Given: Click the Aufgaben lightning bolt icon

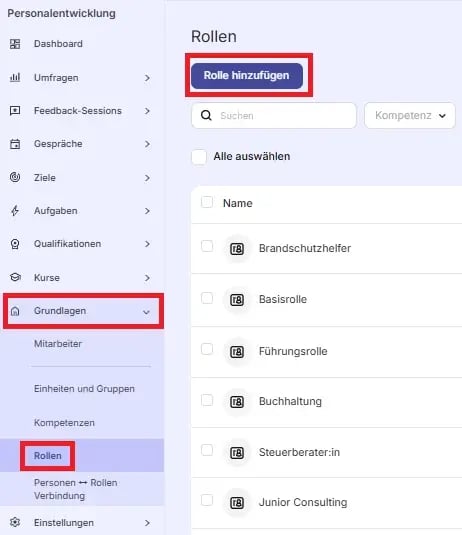Looking at the screenshot, I should click(x=15, y=211).
